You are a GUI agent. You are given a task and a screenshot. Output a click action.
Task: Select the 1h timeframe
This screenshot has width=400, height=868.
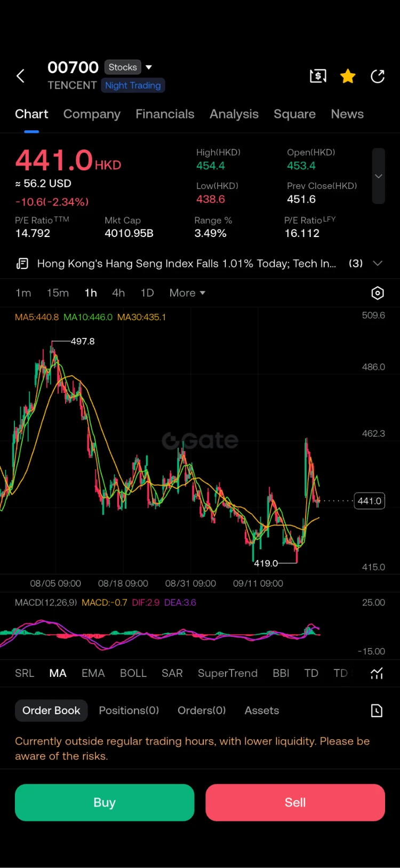click(x=91, y=293)
